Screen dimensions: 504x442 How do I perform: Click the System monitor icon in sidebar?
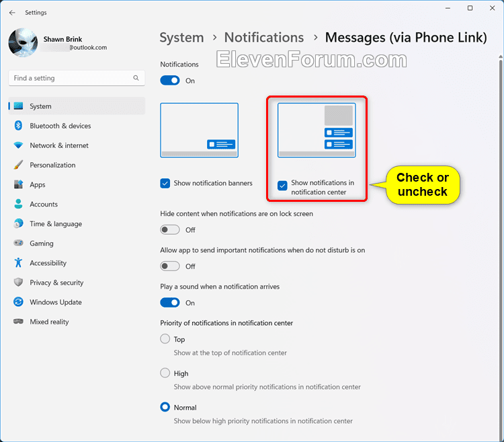point(18,106)
